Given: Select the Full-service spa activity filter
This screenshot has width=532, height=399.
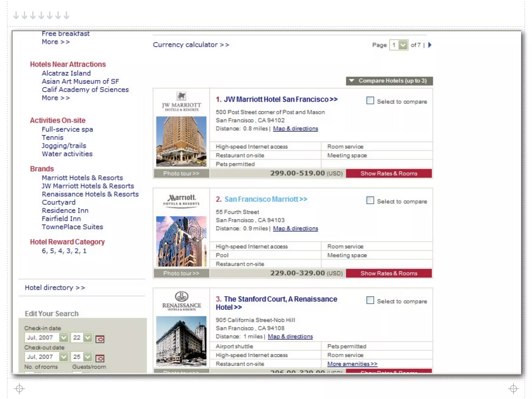Looking at the screenshot, I should tap(67, 129).
